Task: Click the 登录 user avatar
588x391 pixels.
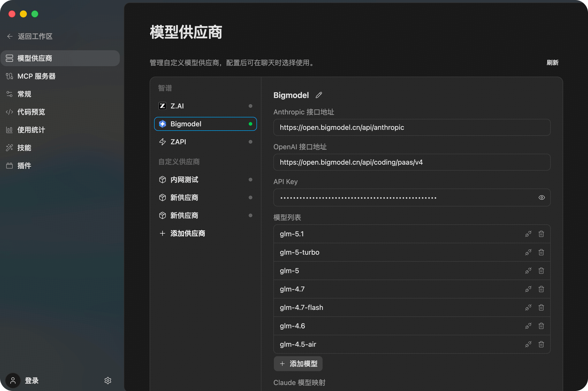Action: coord(13,381)
